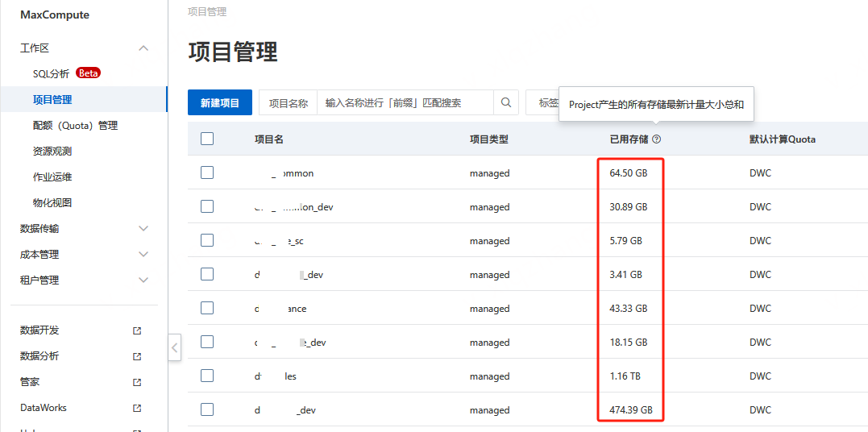Click DWC quota in 64.50 GB row
The image size is (868, 432).
click(x=760, y=173)
